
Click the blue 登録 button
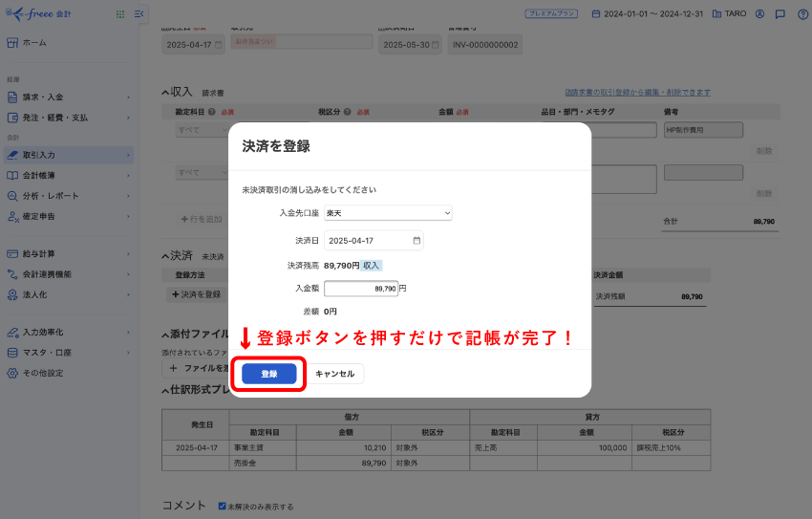point(268,374)
